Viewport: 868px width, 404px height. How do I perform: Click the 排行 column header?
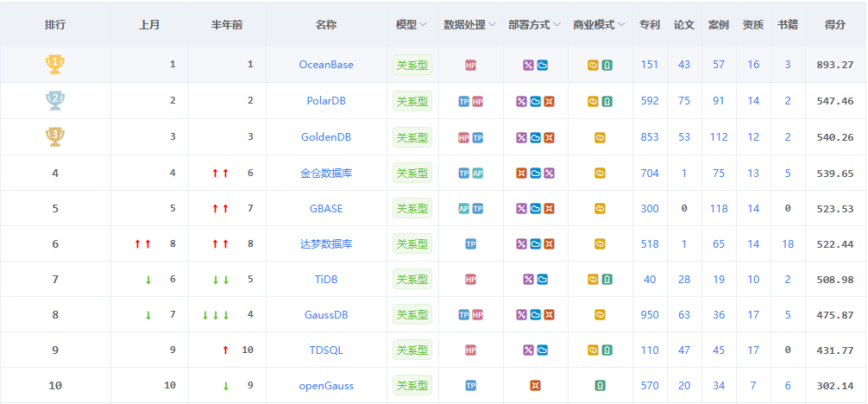(55, 25)
